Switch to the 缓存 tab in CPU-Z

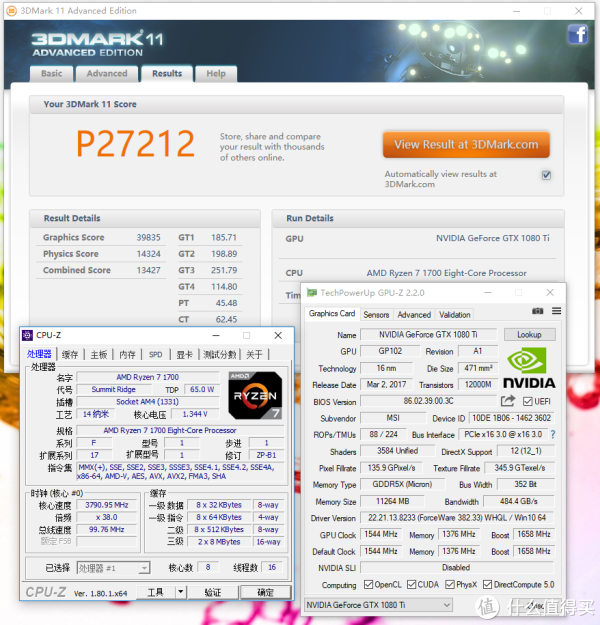tap(70, 354)
